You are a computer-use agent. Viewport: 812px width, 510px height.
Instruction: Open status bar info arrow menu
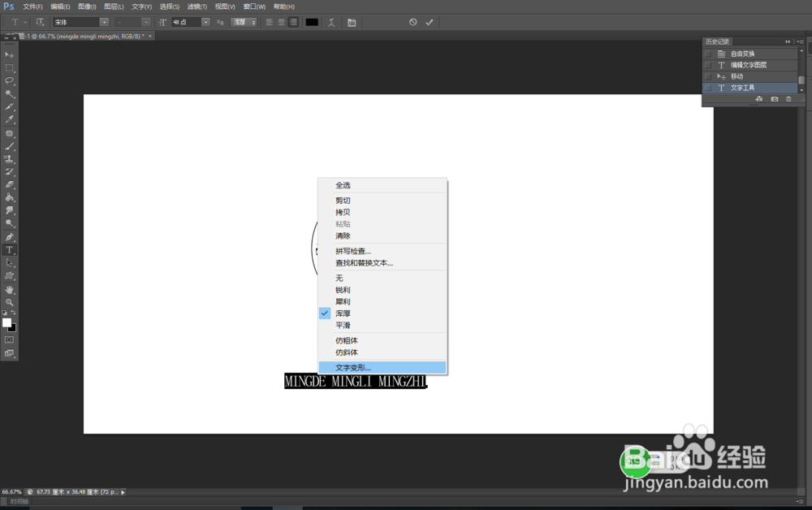(x=123, y=492)
